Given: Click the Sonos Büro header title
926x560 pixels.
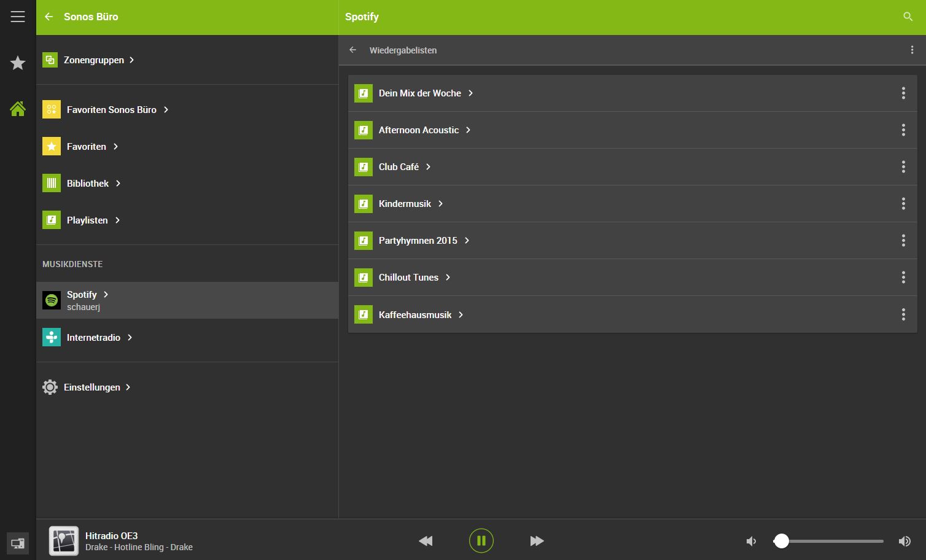Looking at the screenshot, I should coord(91,17).
